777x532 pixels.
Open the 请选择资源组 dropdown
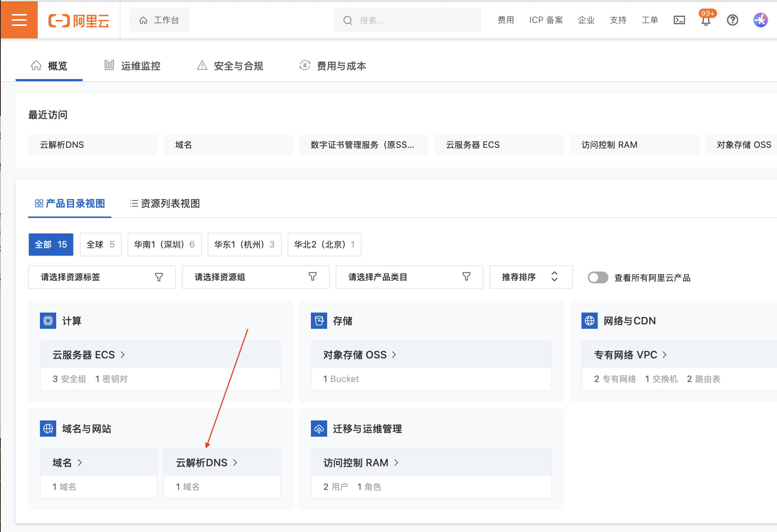tap(256, 277)
